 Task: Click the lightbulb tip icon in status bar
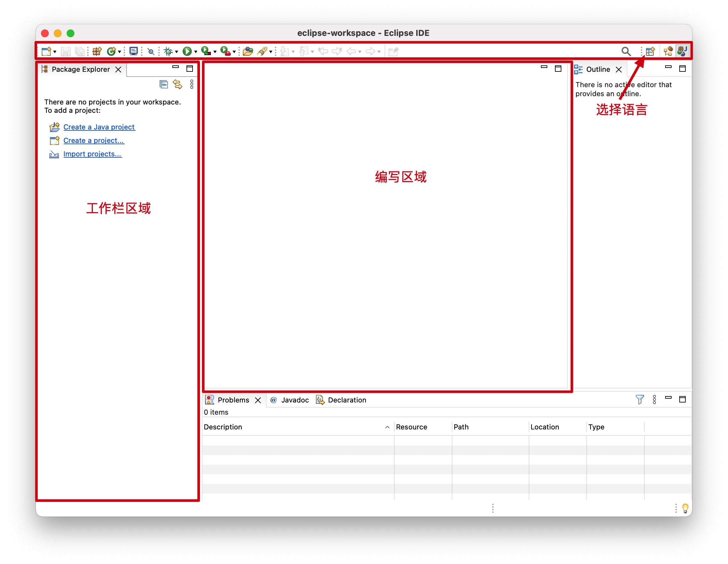click(685, 508)
